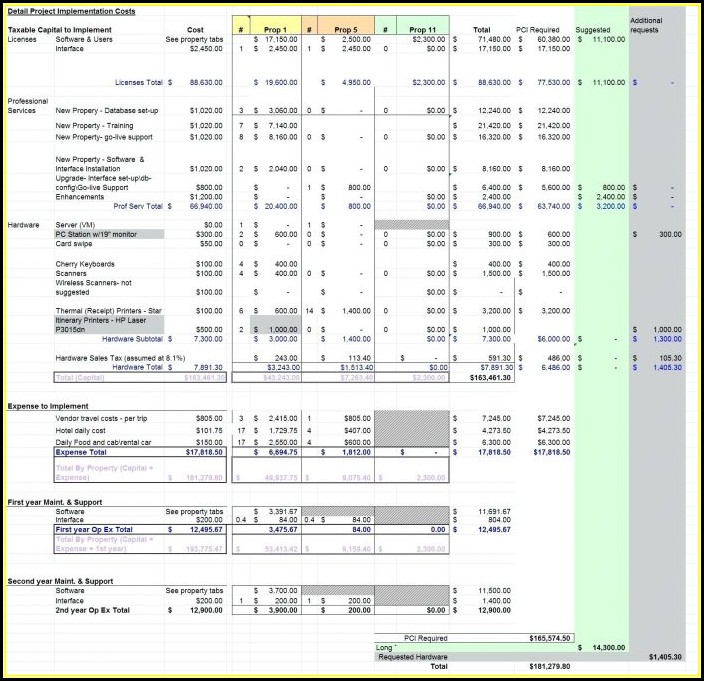Click the $165,574.50 PCI Required summary value
704x681 pixels.
(551, 637)
